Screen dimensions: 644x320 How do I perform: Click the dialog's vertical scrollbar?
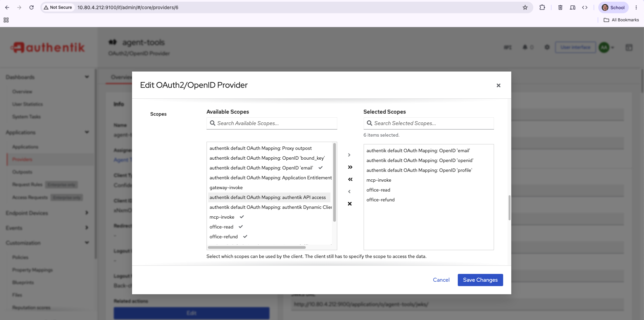tap(509, 208)
